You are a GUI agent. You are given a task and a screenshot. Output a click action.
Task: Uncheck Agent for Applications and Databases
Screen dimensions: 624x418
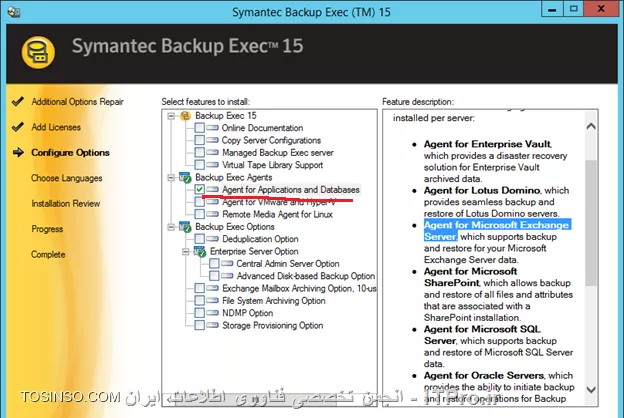(x=200, y=189)
